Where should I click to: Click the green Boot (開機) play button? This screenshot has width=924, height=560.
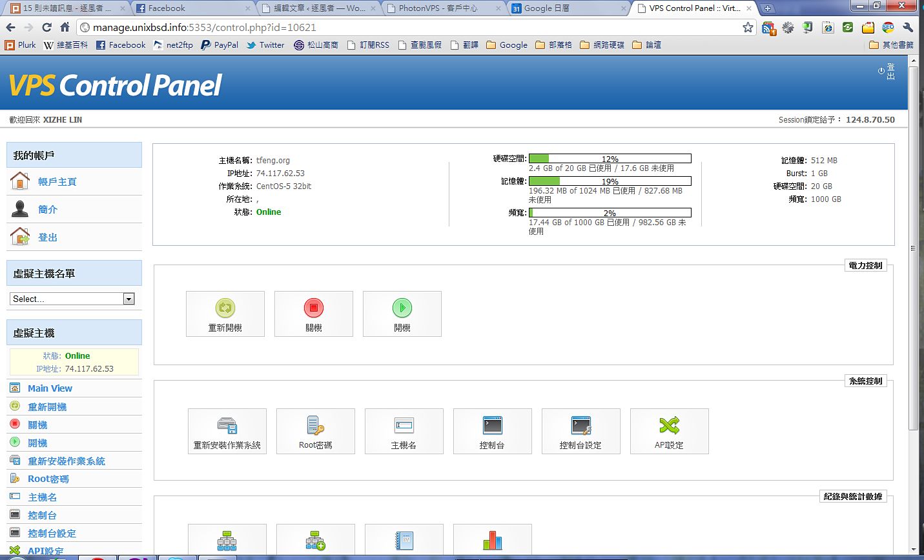[x=402, y=314]
